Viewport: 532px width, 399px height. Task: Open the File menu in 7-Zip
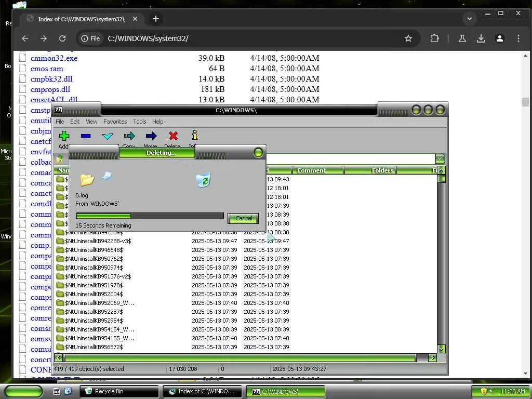[x=60, y=122]
